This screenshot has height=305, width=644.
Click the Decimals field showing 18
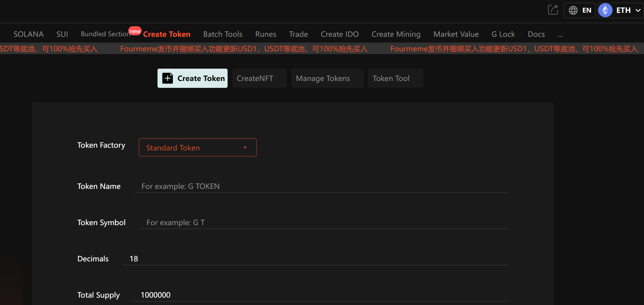point(315,259)
